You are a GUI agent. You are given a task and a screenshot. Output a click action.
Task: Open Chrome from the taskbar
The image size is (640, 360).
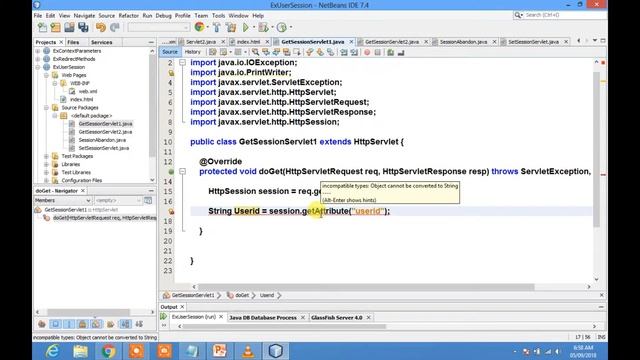coord(109,351)
